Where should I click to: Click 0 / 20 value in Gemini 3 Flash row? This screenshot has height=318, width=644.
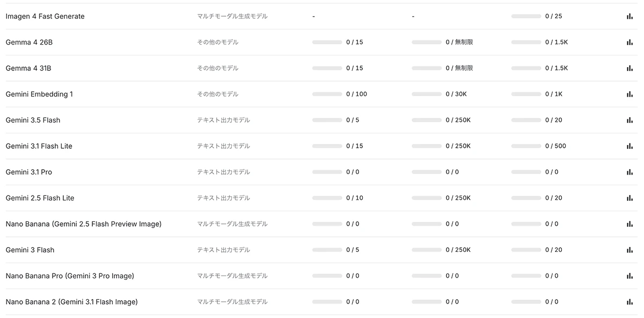pyautogui.click(x=554, y=250)
